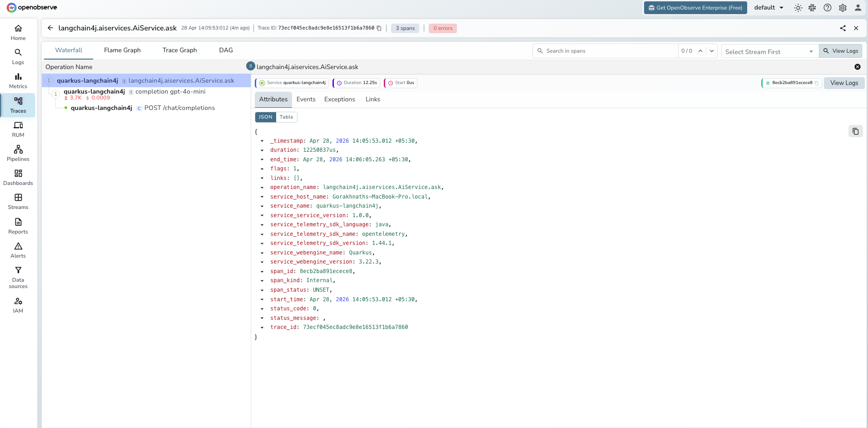Screen dimensions: 868x428
Task: Open the Slack community icon in header
Action: pos(813,8)
